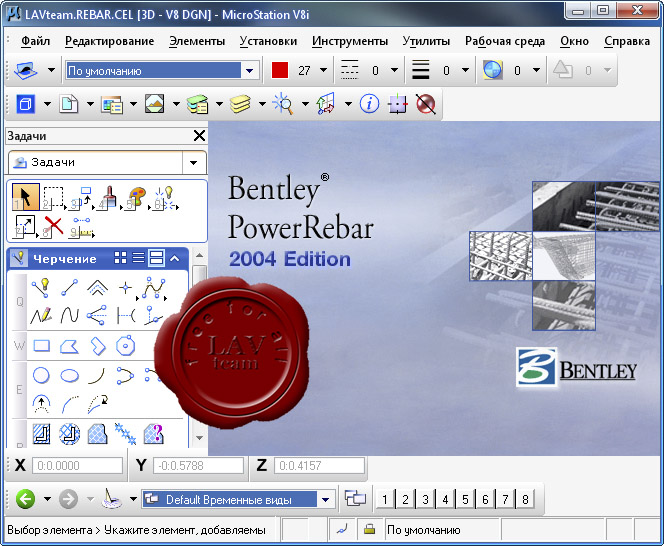Expand the Задачи task list dropdown
This screenshot has width=664, height=546.
coord(194,163)
